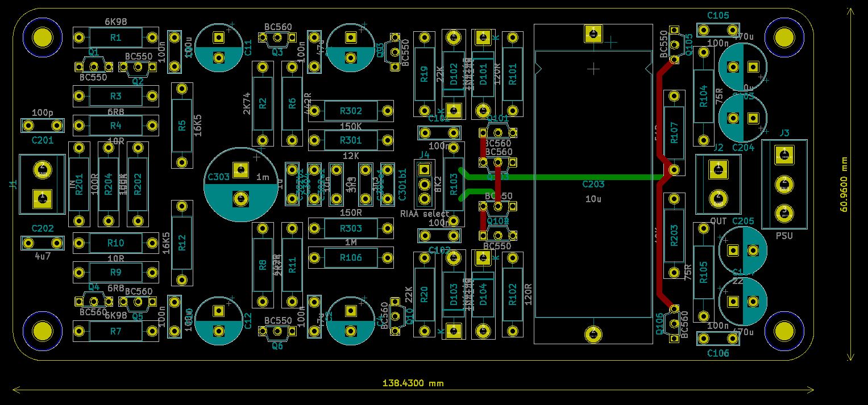Screen dimensions: 868x405
Task: Select electrolytic capacitor C303
Action: pyautogui.click(x=240, y=184)
